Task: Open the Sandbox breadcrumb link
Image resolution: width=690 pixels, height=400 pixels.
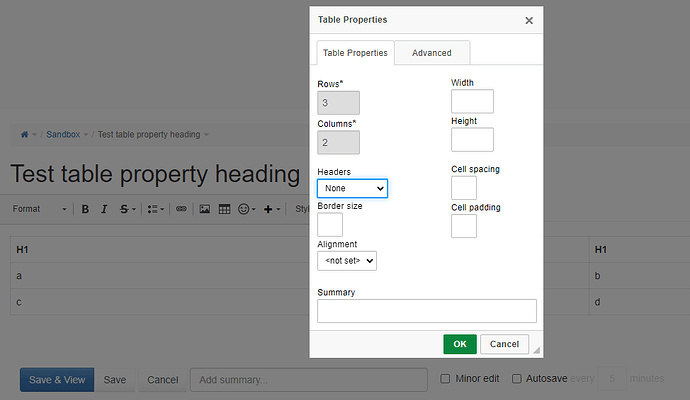Action: [x=63, y=135]
